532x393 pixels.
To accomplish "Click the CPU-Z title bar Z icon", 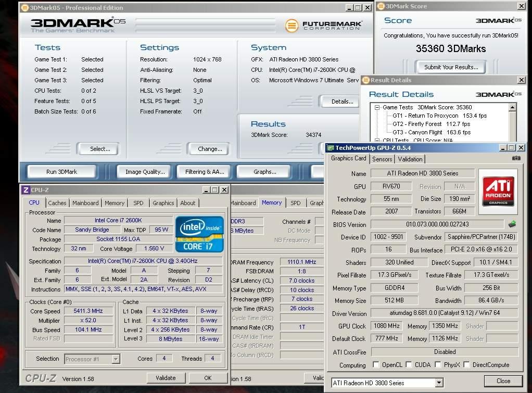I will [26, 189].
